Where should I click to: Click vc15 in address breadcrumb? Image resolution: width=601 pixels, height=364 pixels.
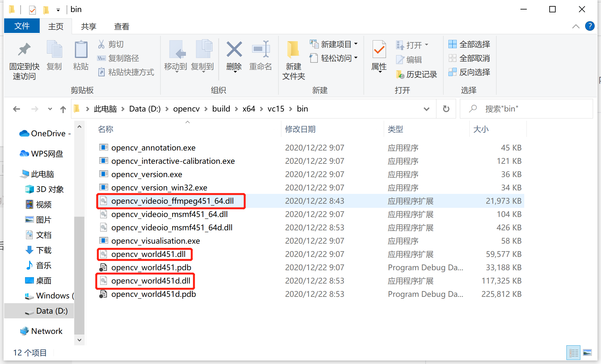(x=276, y=109)
